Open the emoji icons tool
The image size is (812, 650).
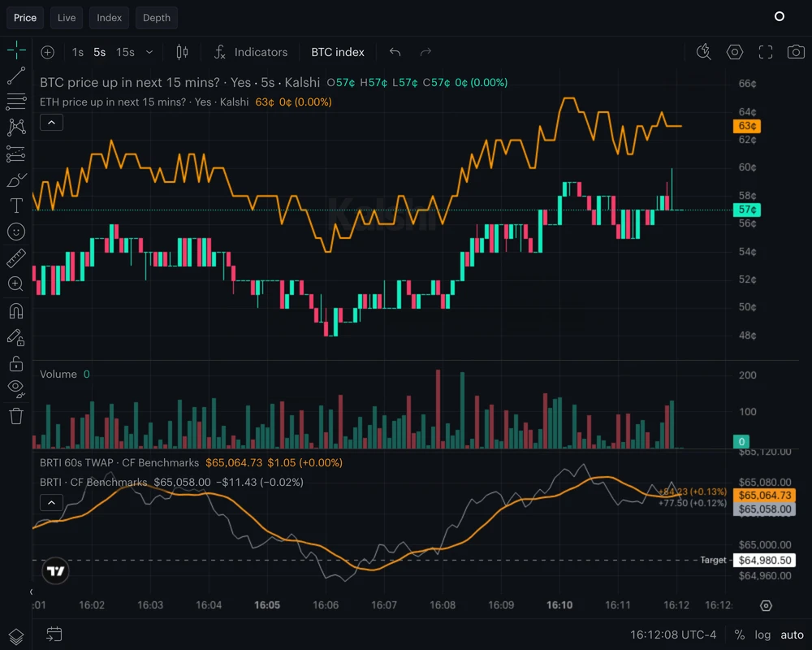pyautogui.click(x=16, y=232)
